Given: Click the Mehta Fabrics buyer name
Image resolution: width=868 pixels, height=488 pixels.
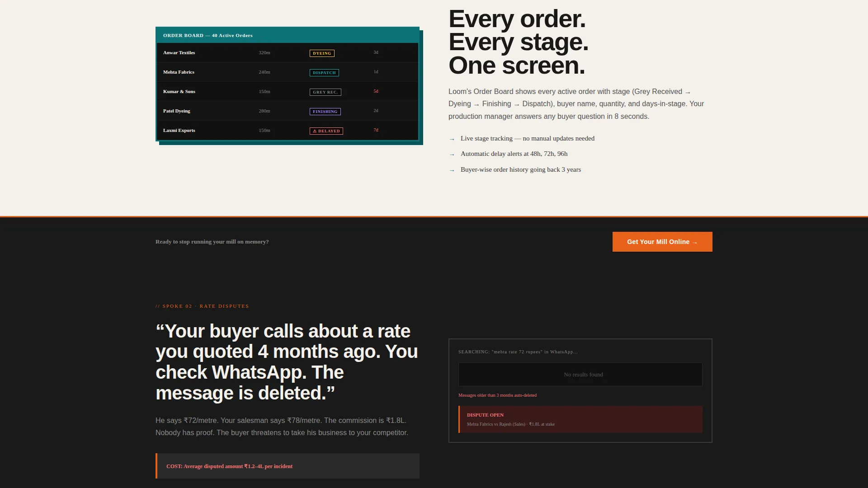Looking at the screenshot, I should pyautogui.click(x=179, y=72).
